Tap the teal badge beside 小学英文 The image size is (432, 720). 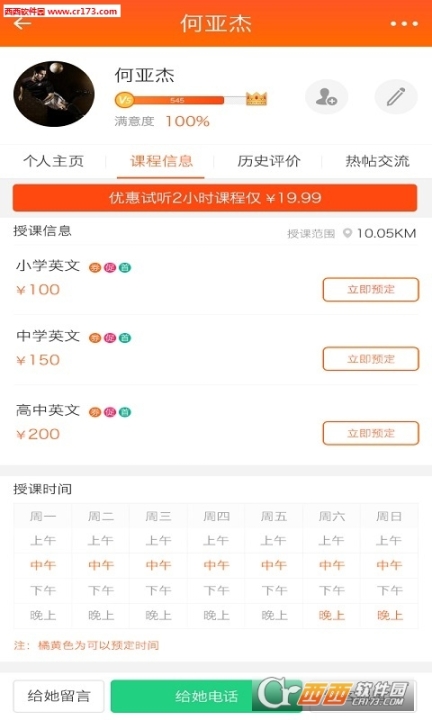[125, 267]
